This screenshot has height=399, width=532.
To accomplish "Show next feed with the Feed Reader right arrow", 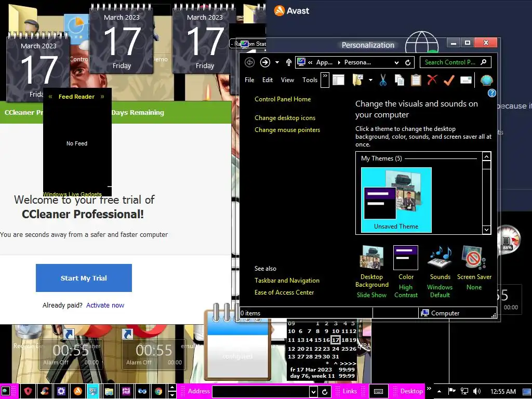I will pos(102,96).
